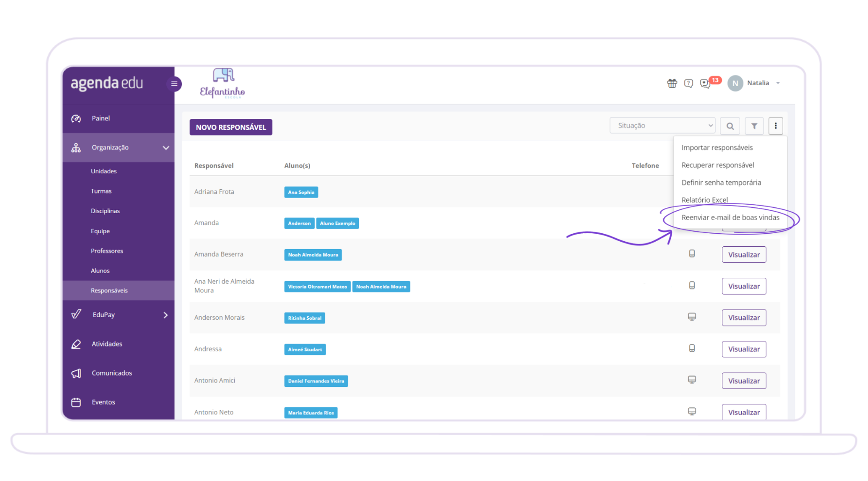Click desktop device icon in Antonio Amici row
868x481 pixels.
692,380
